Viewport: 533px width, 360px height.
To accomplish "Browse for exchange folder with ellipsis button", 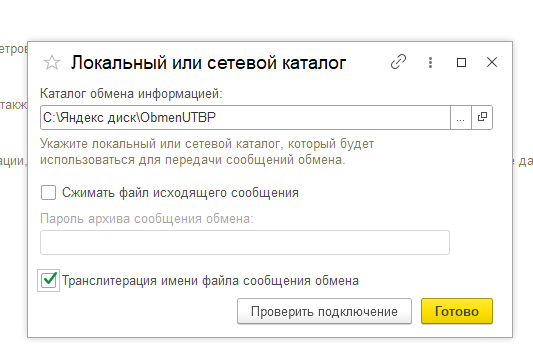I will [x=461, y=118].
